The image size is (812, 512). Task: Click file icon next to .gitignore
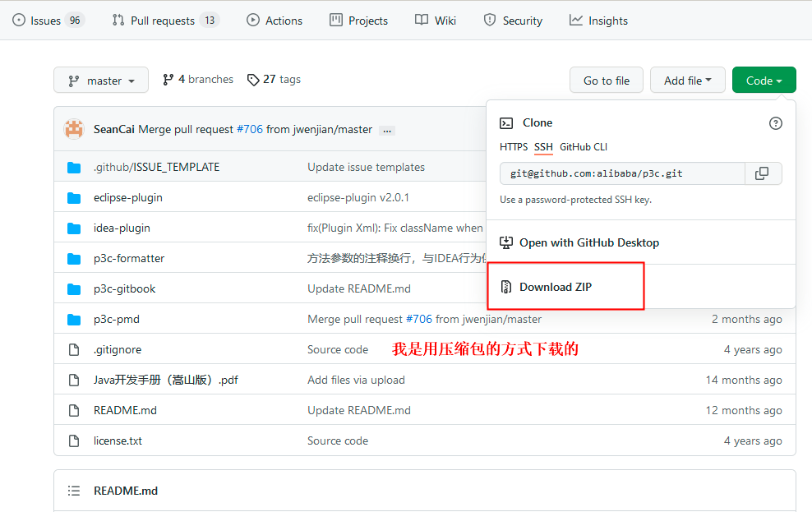(x=74, y=349)
